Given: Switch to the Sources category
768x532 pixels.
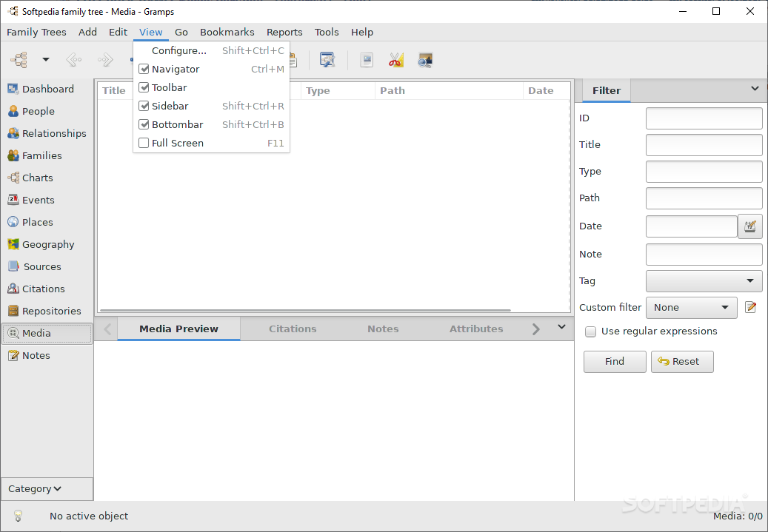Looking at the screenshot, I should click(x=47, y=266).
